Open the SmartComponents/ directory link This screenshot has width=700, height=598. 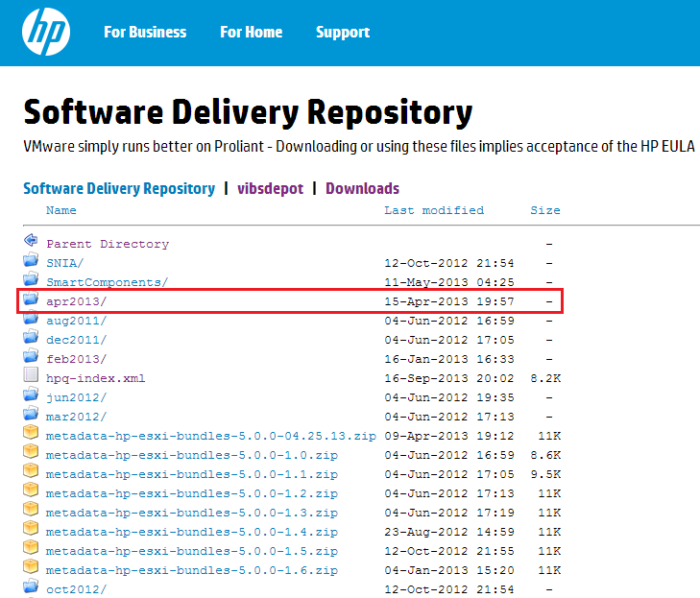point(107,282)
